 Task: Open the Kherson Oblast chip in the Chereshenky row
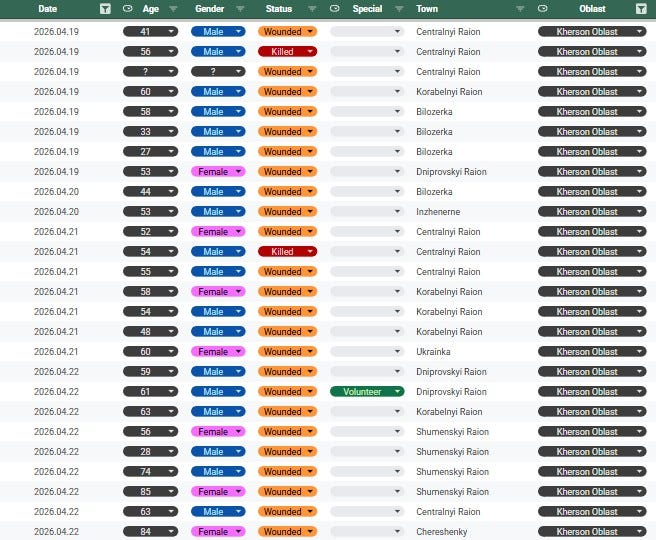[592, 532]
